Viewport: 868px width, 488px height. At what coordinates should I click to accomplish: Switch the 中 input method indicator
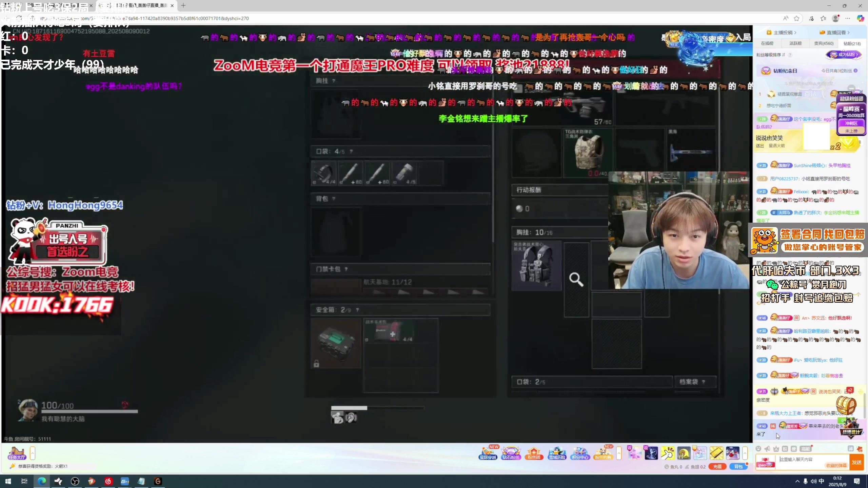click(x=822, y=481)
